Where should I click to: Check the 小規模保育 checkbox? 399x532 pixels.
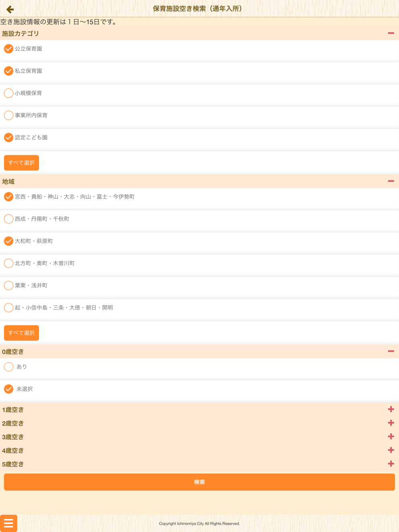(x=8, y=93)
